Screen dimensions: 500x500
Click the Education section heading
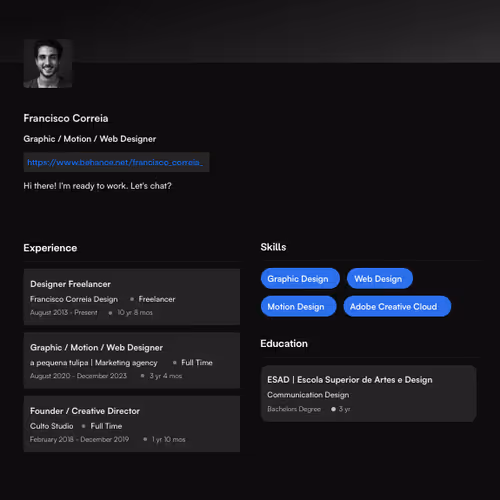click(x=284, y=344)
